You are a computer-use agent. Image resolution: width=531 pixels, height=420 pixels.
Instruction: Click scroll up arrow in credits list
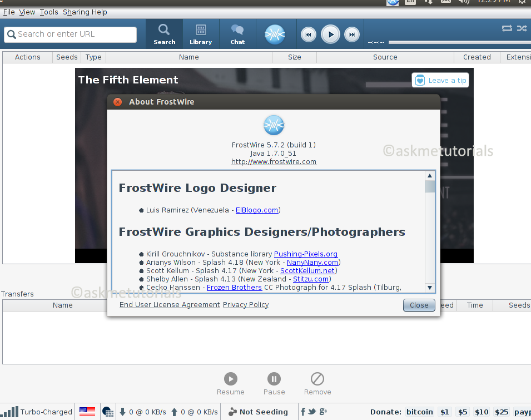[430, 175]
